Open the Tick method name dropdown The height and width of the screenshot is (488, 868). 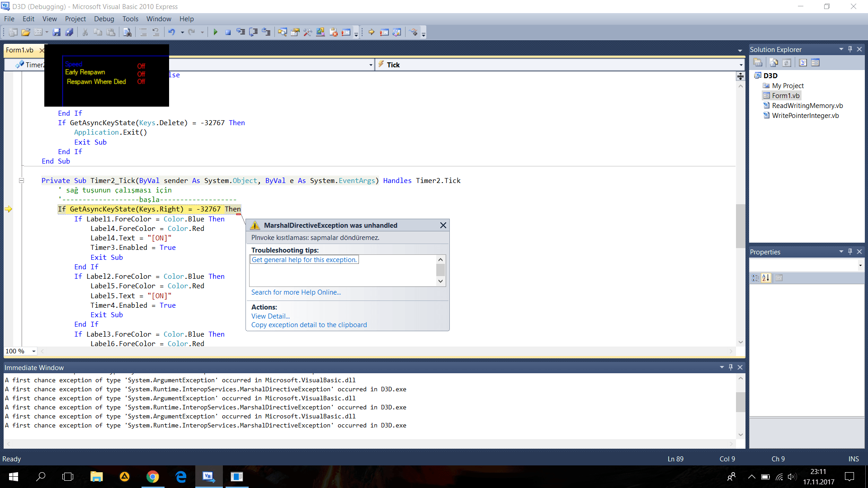pyautogui.click(x=741, y=65)
